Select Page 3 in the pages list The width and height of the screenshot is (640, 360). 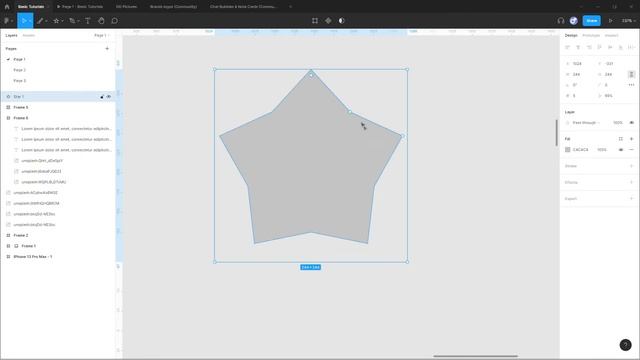pyautogui.click(x=20, y=81)
